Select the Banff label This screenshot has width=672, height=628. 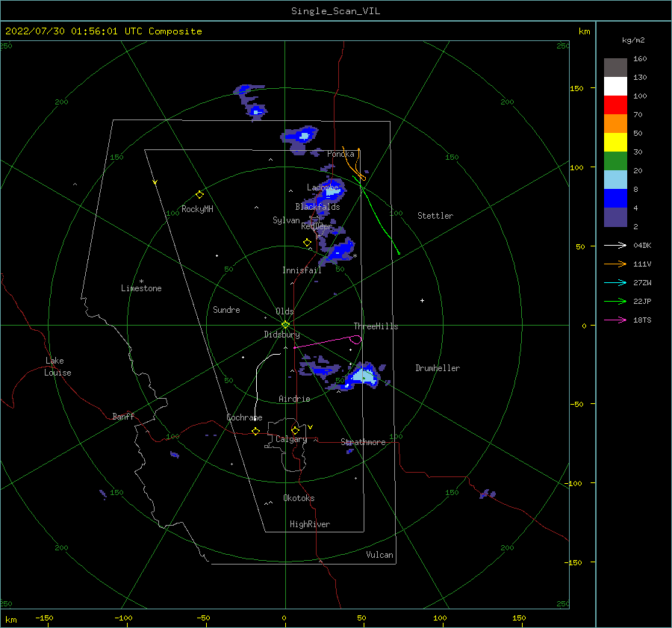pyautogui.click(x=123, y=416)
